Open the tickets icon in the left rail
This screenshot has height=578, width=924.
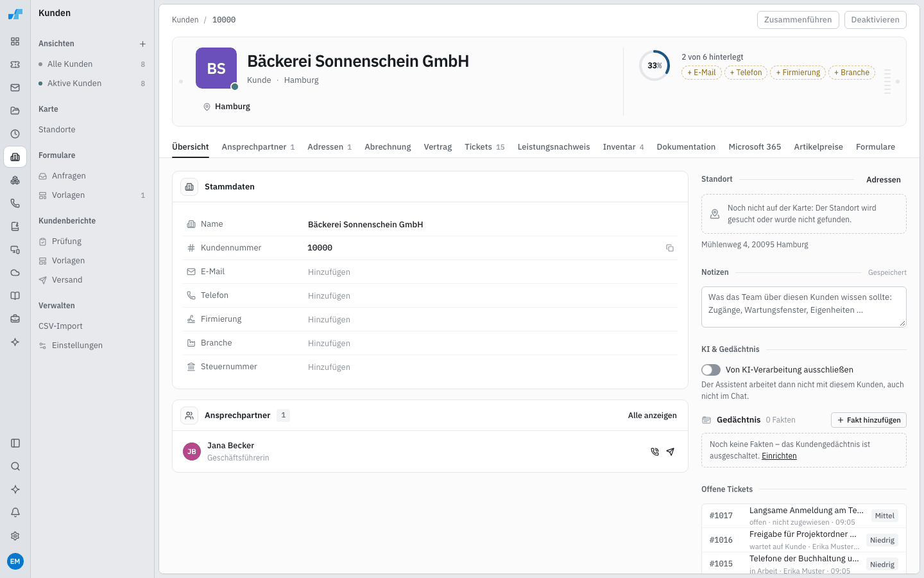pyautogui.click(x=15, y=64)
